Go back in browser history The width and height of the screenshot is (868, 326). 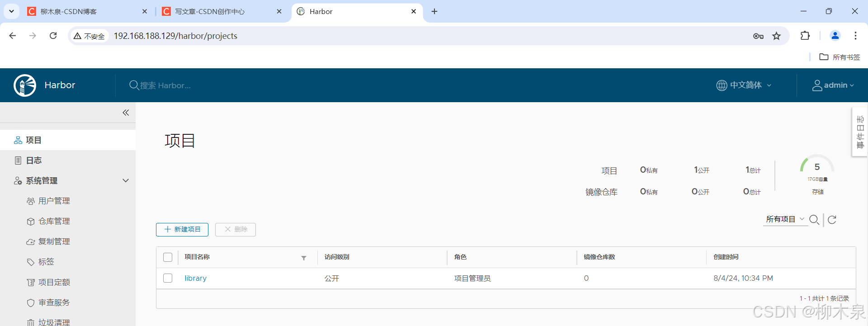pyautogui.click(x=13, y=36)
